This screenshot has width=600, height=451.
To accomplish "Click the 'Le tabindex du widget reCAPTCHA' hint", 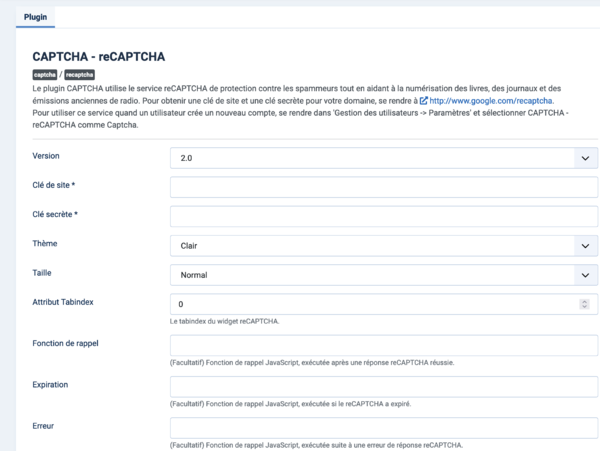I will pyautogui.click(x=224, y=321).
